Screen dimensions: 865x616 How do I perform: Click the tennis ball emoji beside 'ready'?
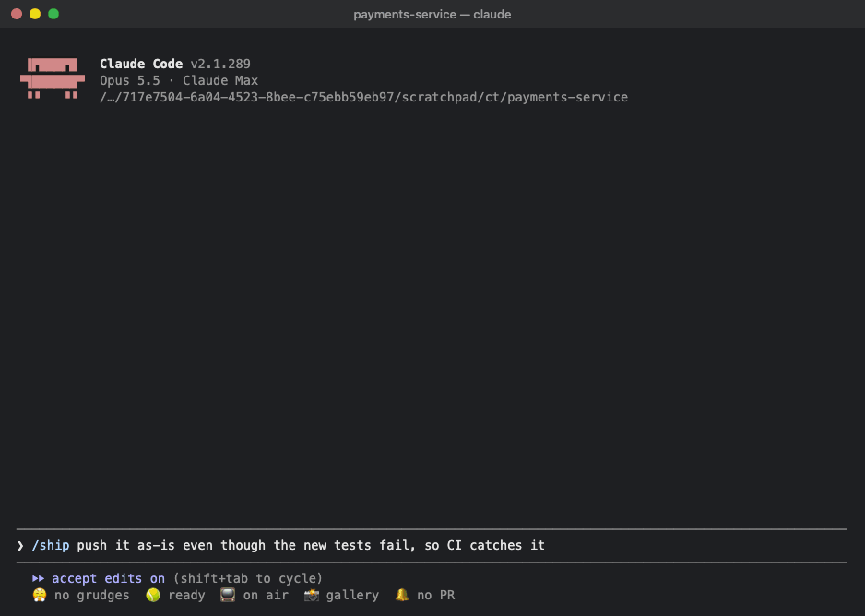(x=153, y=595)
